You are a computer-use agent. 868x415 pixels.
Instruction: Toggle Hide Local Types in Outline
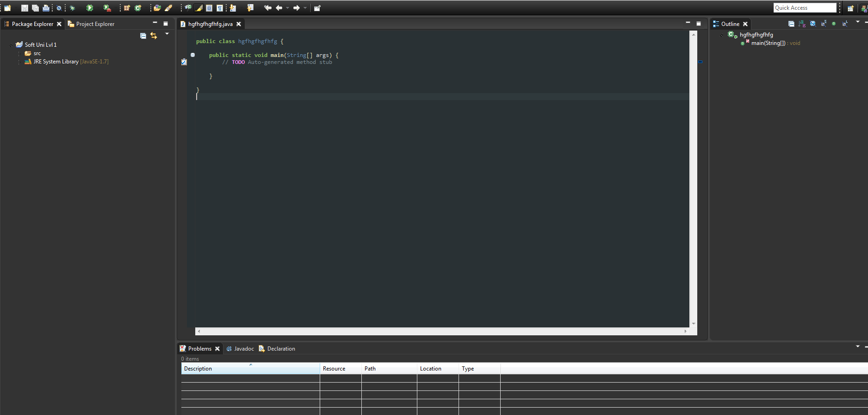pyautogui.click(x=845, y=24)
